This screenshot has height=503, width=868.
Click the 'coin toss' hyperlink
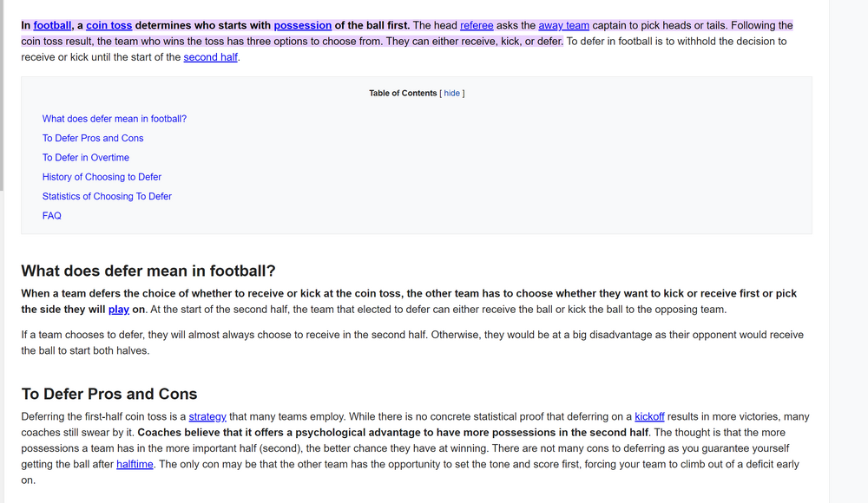(x=109, y=26)
